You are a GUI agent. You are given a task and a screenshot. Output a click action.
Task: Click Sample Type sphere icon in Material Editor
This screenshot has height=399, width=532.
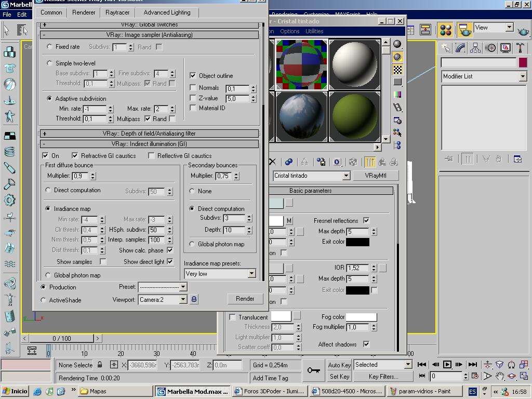click(397, 44)
